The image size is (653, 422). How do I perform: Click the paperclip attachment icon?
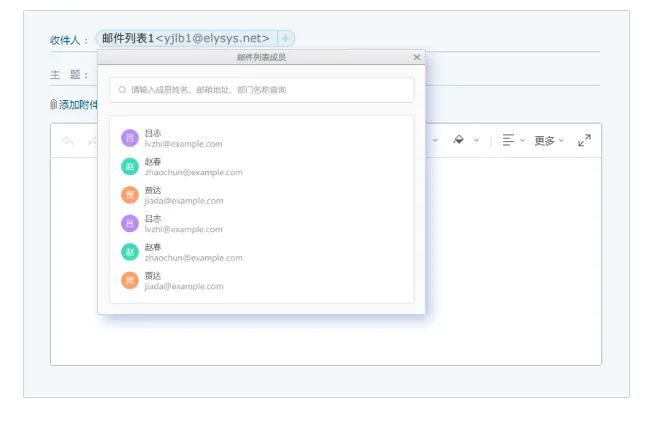(x=53, y=104)
